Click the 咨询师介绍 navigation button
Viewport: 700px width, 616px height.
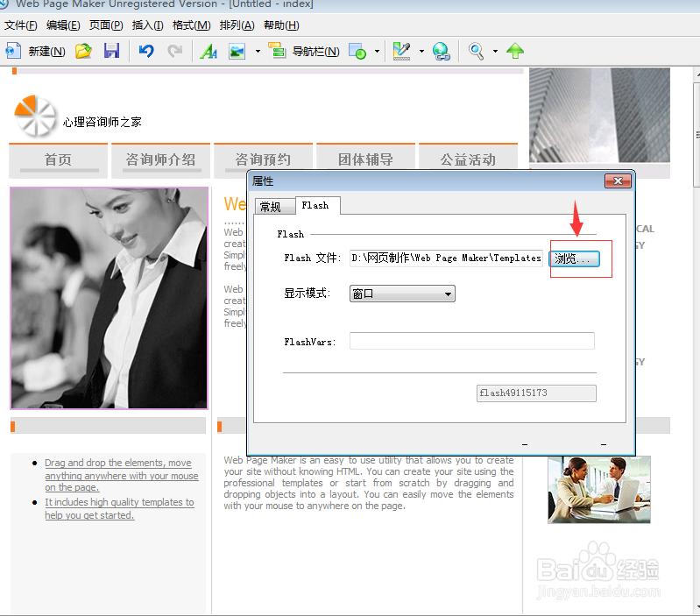click(x=160, y=160)
